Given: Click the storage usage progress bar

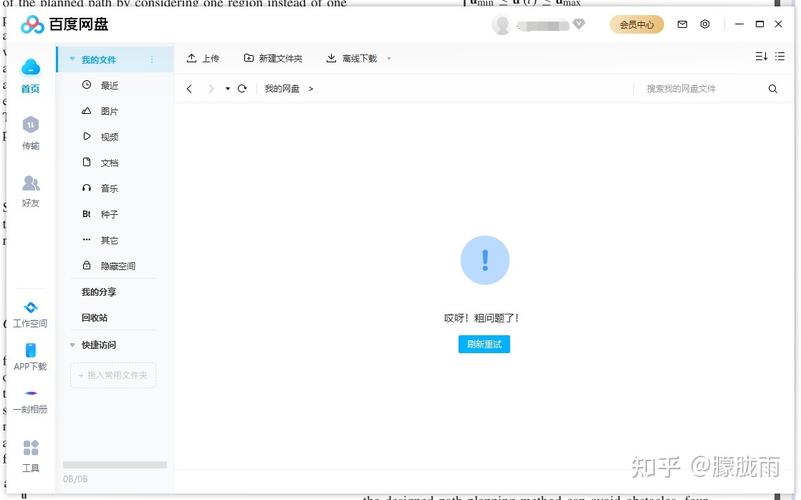Looking at the screenshot, I should point(115,465).
